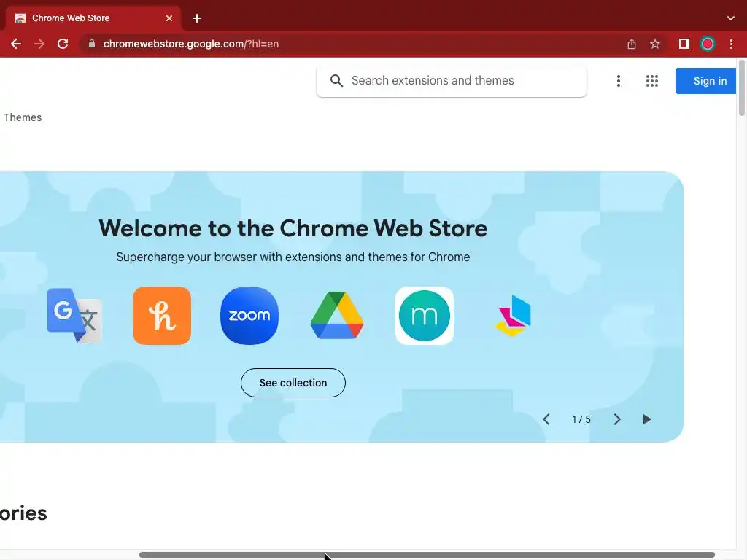Click the Google Translate extension icon
This screenshot has width=747, height=560.
pyautogui.click(x=74, y=315)
